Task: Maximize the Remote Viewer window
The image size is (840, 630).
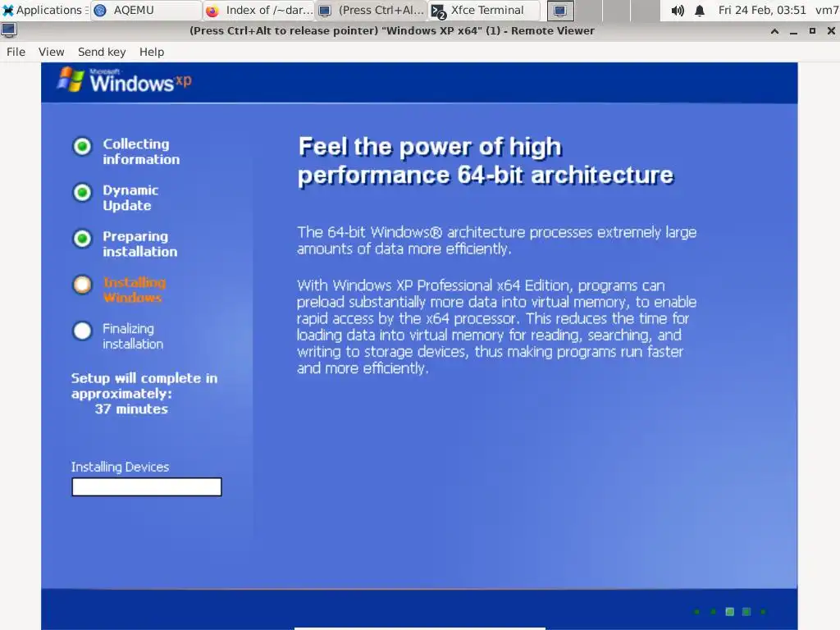Action: [812, 31]
